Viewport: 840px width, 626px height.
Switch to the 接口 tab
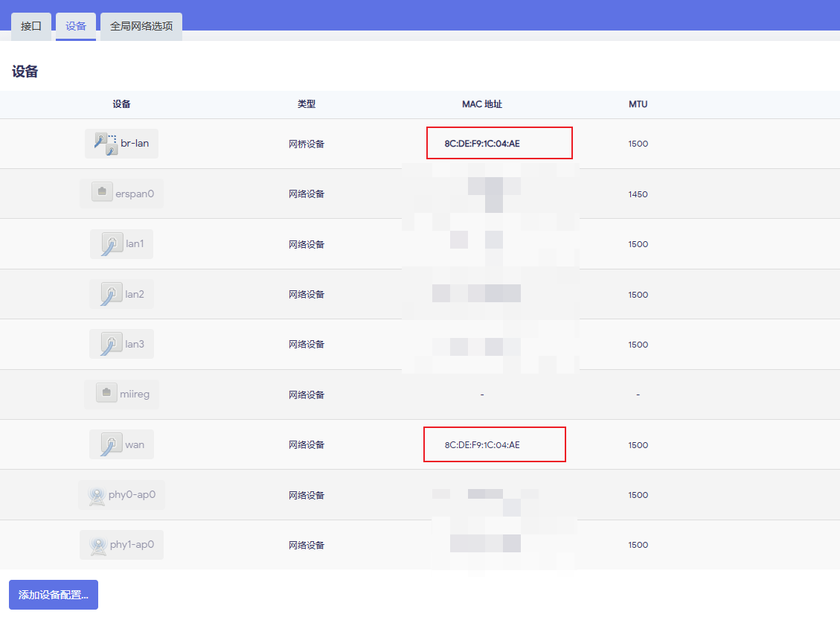tap(31, 26)
